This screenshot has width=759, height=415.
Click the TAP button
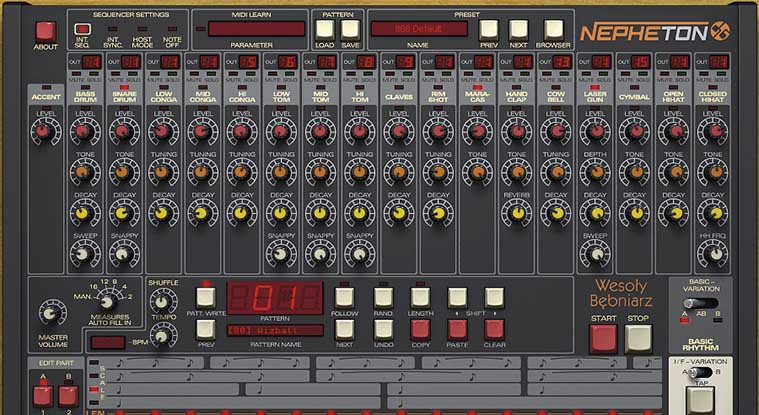pos(700,401)
